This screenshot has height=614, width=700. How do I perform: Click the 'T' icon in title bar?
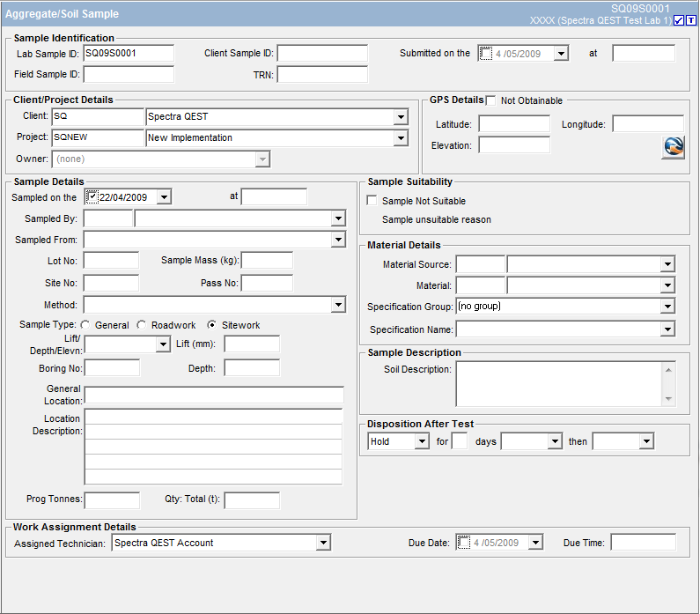[x=691, y=20]
